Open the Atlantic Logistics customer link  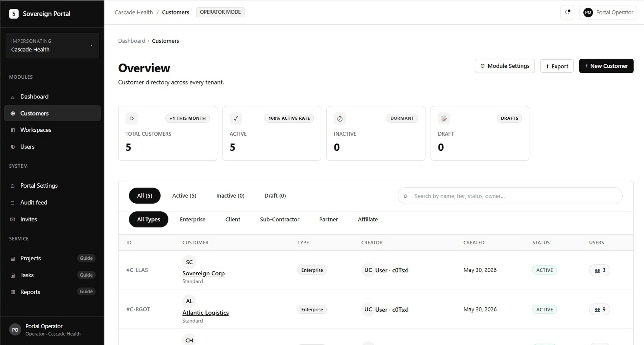click(205, 313)
